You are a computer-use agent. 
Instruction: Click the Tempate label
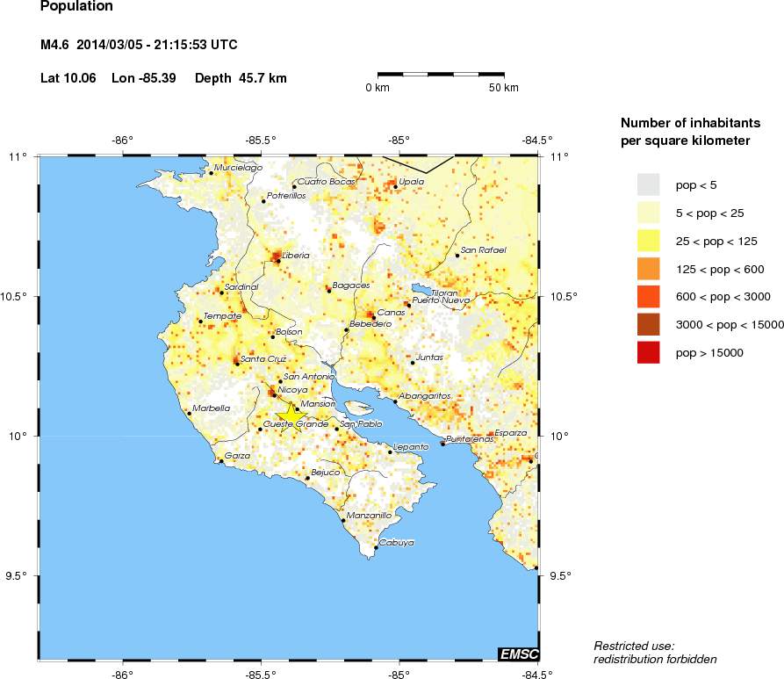pyautogui.click(x=222, y=315)
